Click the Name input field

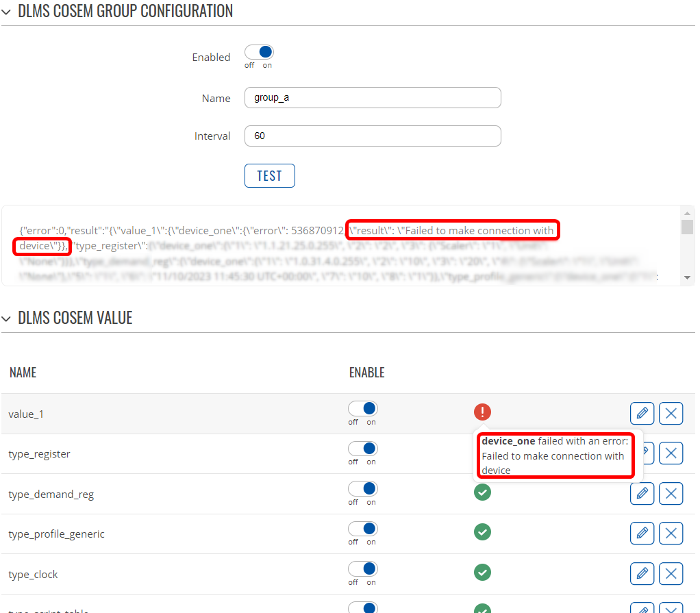pos(373,98)
